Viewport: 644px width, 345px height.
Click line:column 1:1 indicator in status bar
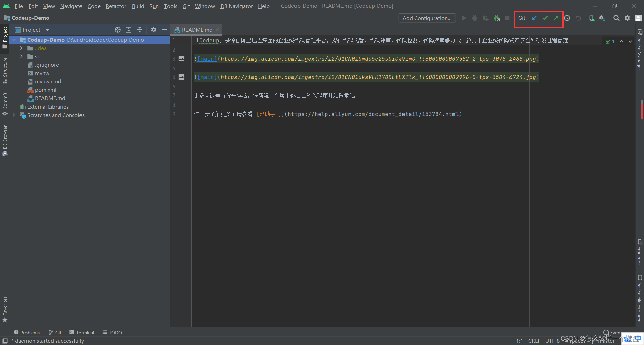point(519,341)
